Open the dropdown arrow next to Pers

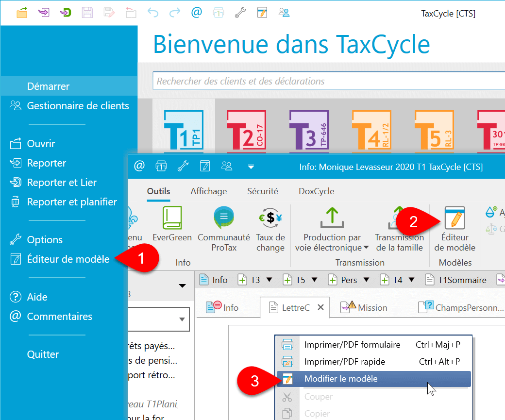pos(366,280)
